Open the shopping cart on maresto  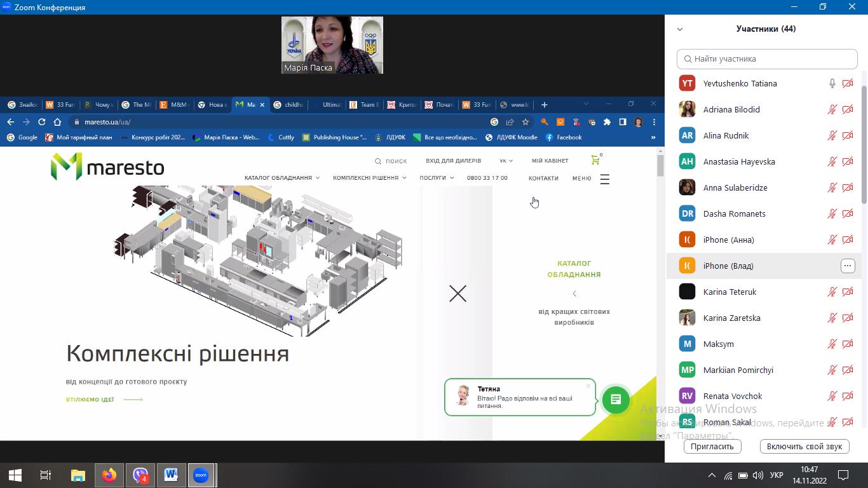pyautogui.click(x=595, y=160)
